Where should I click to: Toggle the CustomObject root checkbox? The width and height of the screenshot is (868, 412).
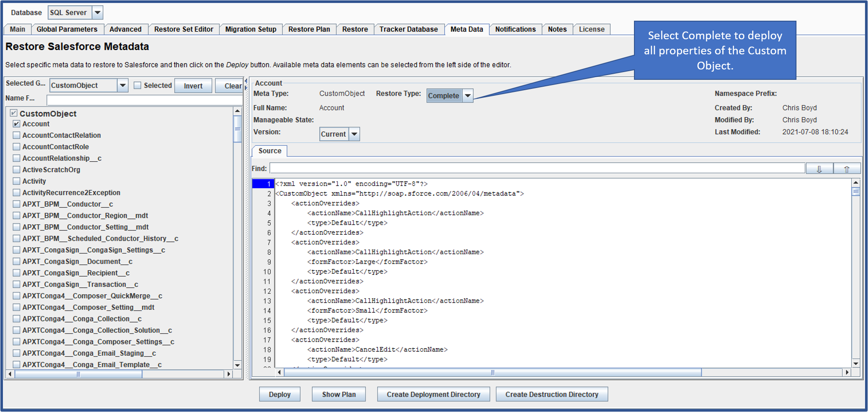pyautogui.click(x=14, y=113)
